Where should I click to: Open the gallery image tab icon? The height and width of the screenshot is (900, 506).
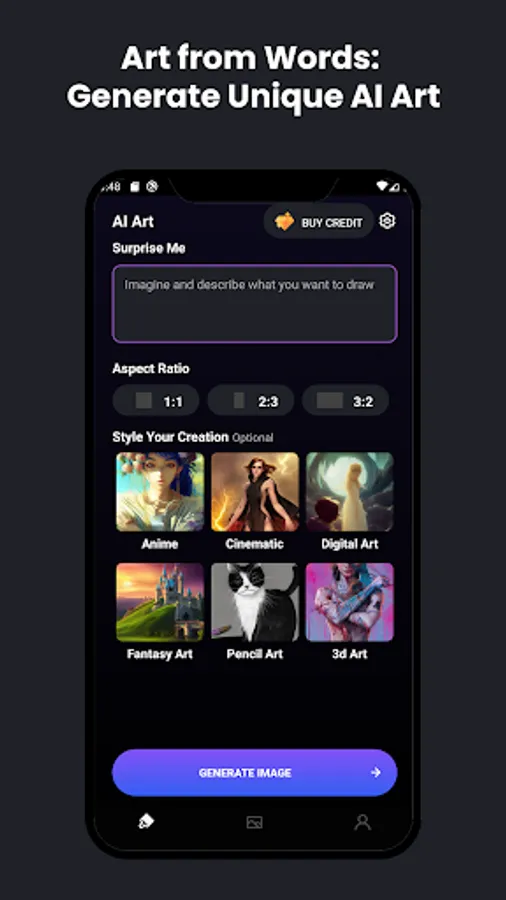click(254, 823)
